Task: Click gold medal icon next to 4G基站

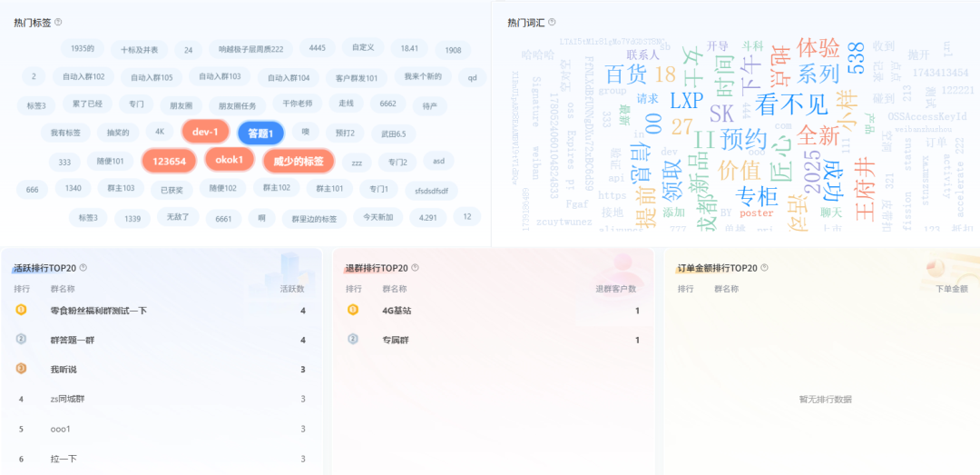Action: pyautogui.click(x=353, y=311)
